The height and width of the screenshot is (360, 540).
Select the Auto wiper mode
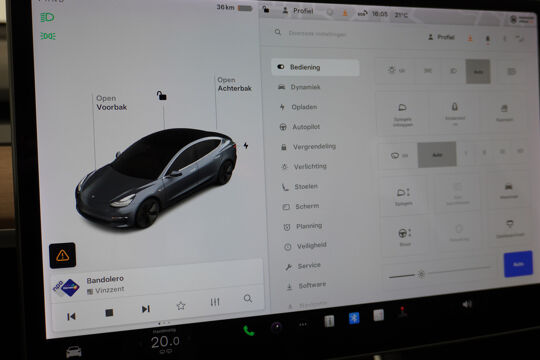pos(437,155)
